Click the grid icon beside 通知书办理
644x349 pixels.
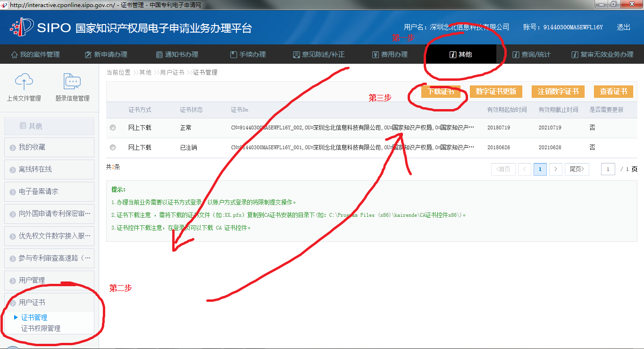coord(159,55)
